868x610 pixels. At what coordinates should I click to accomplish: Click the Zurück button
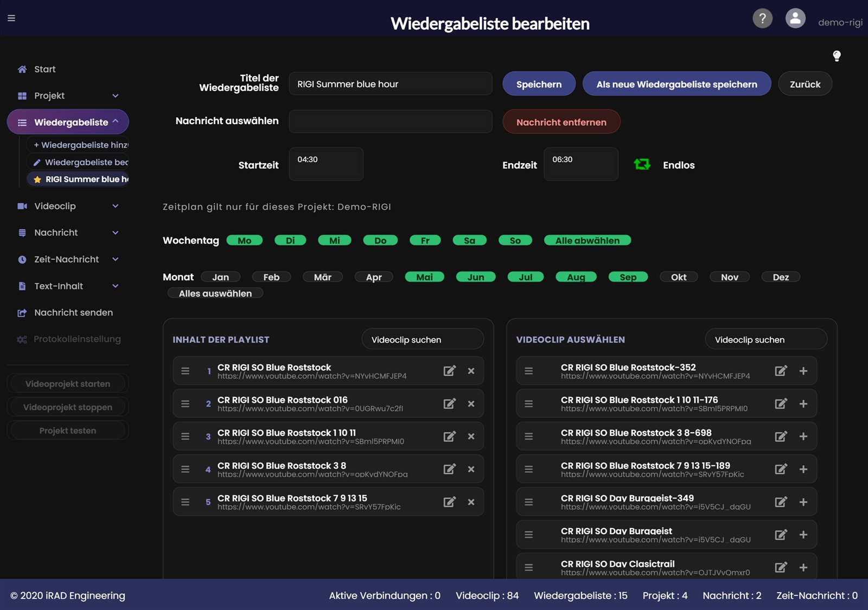click(x=805, y=84)
